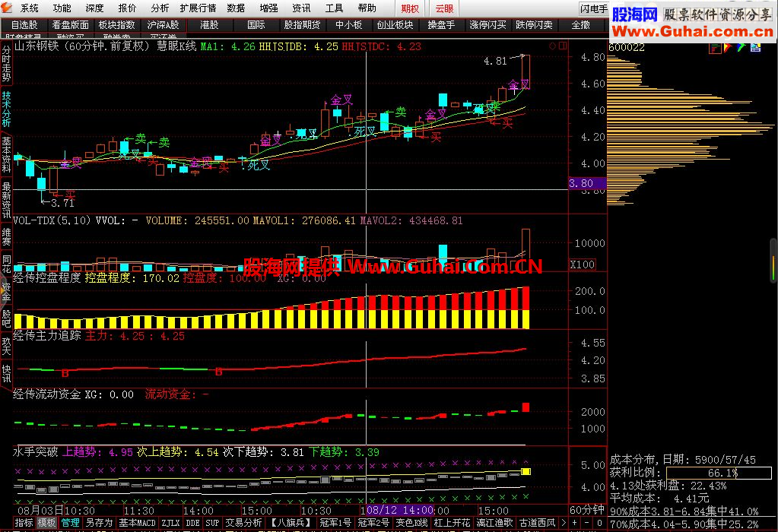
Task: Open 基本资料 side tab
Action: coord(6,155)
